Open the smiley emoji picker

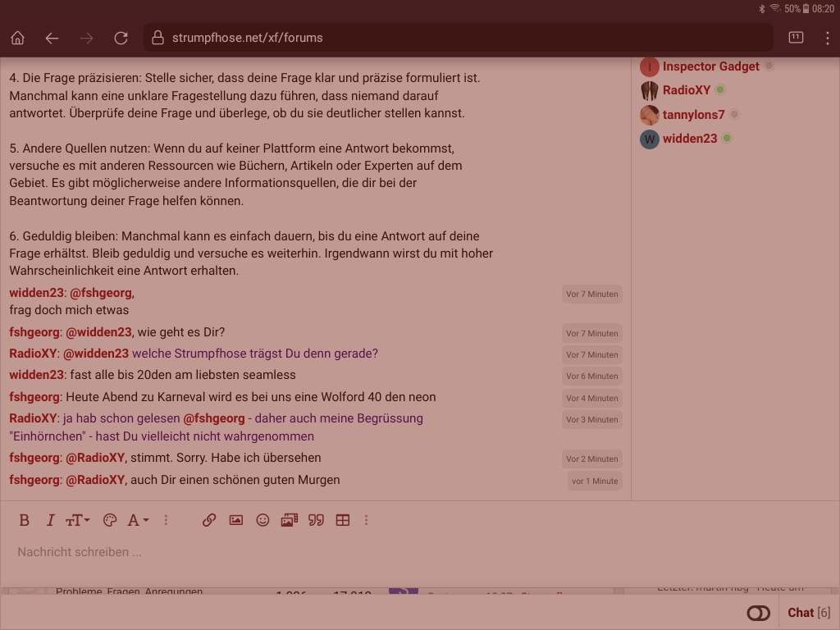(262, 520)
